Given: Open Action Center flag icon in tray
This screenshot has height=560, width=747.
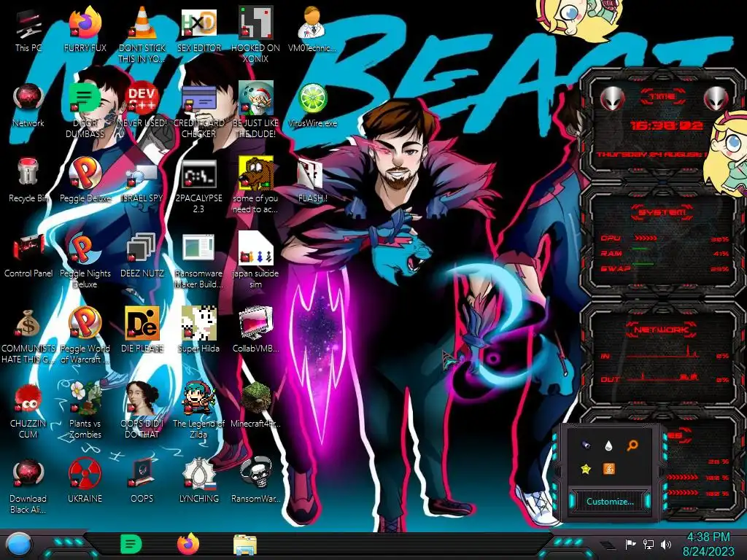Looking at the screenshot, I should pyautogui.click(x=631, y=544).
